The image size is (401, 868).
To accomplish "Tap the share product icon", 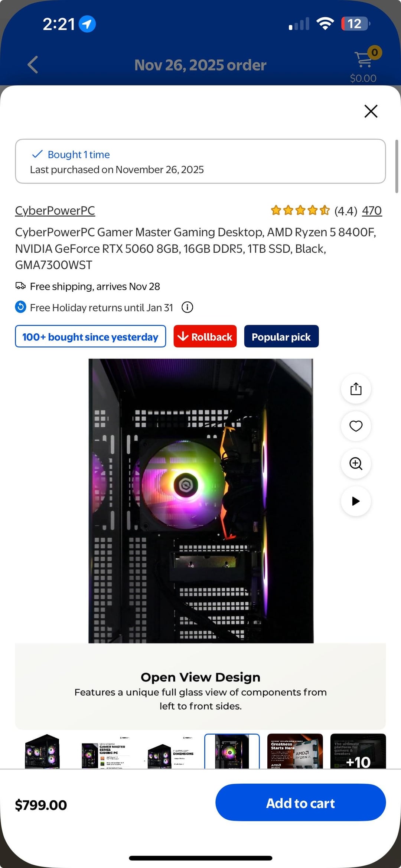I will (x=356, y=389).
